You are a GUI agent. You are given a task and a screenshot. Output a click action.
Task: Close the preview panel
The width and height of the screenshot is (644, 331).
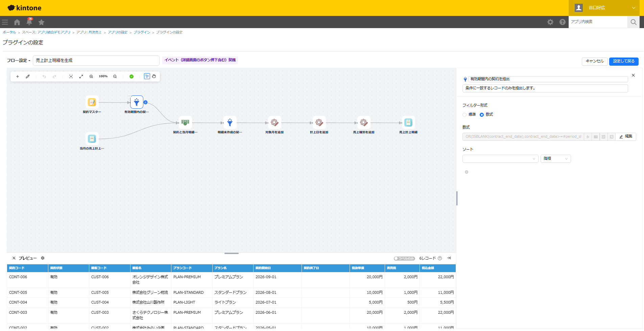pyautogui.click(x=14, y=258)
